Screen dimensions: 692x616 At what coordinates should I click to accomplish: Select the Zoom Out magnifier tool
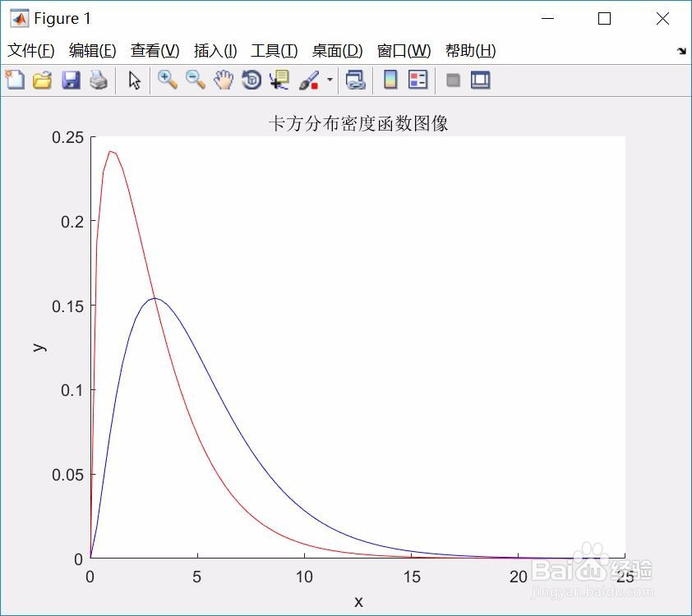(x=196, y=80)
